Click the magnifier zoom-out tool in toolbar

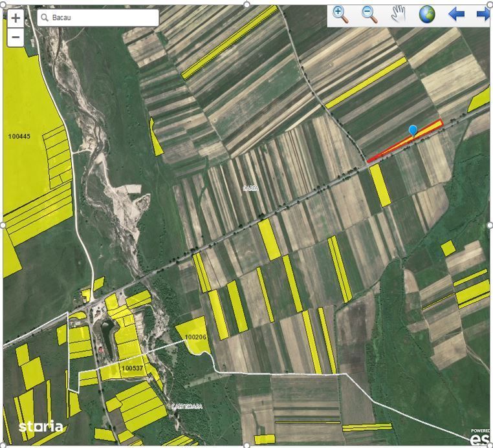(369, 14)
